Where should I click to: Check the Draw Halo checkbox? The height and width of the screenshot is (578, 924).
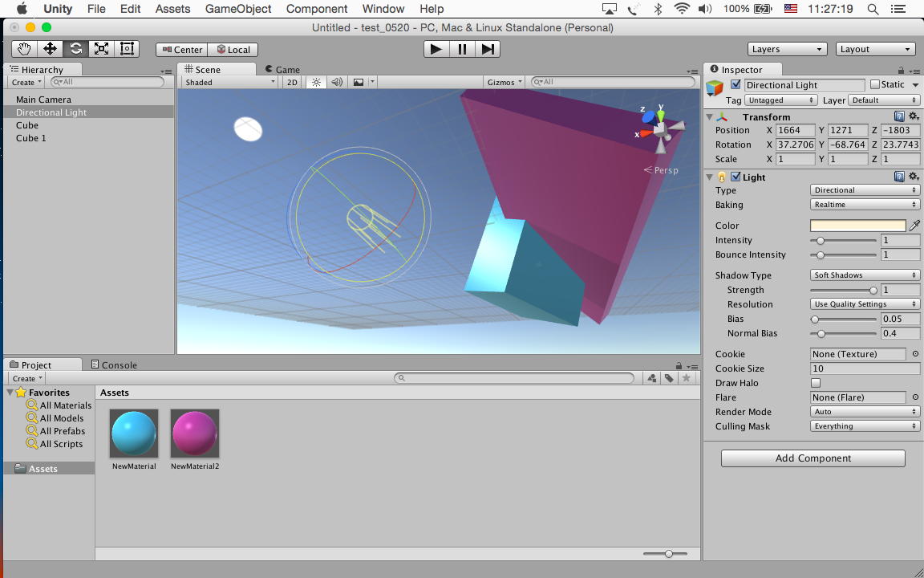(x=816, y=383)
